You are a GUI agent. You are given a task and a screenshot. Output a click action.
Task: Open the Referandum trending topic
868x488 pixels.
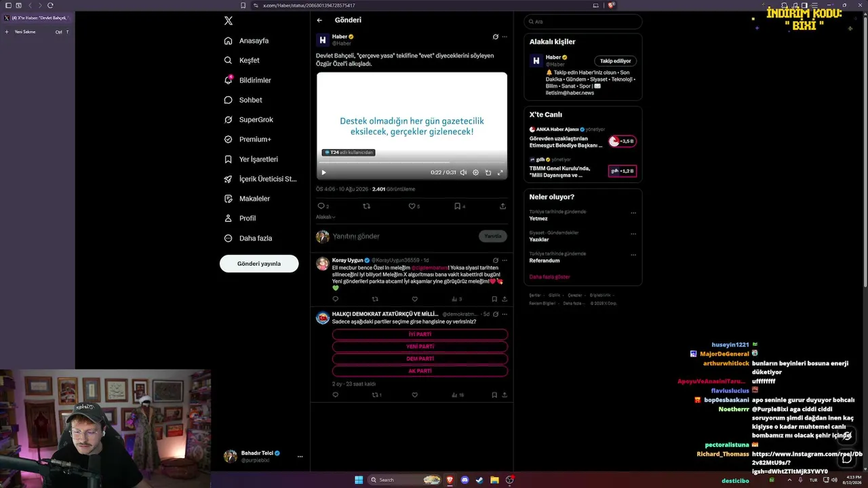click(x=545, y=261)
